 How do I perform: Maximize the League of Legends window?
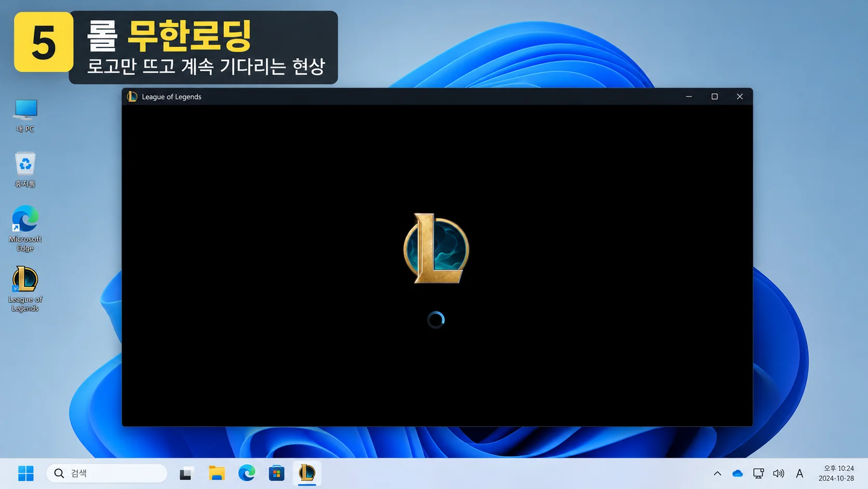tap(714, 97)
